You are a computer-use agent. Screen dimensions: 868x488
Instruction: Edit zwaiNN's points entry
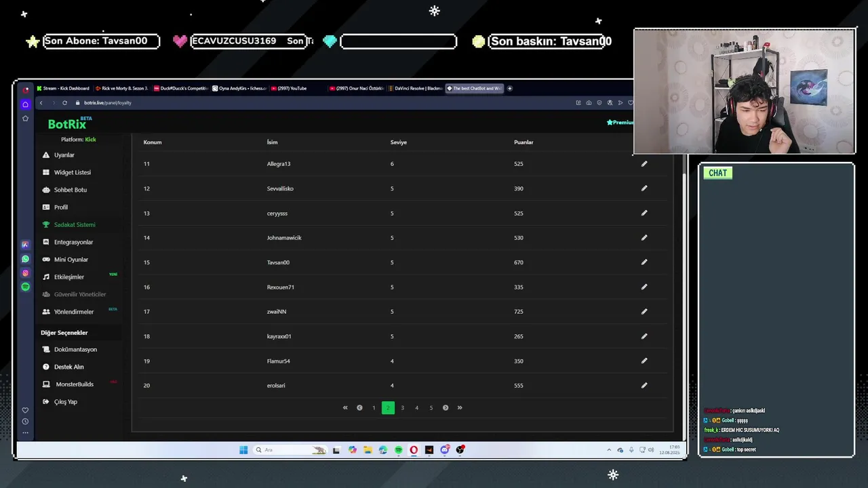click(644, 312)
